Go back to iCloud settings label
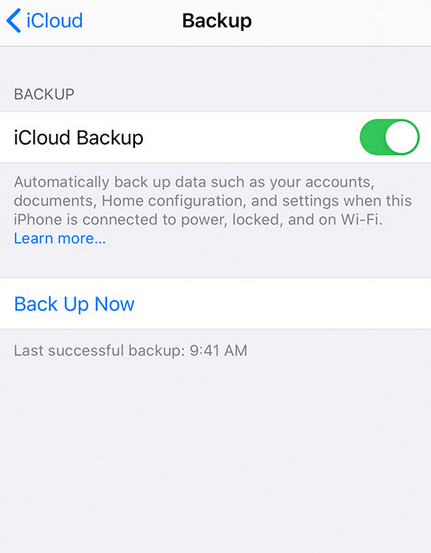431x553 pixels. (x=55, y=20)
